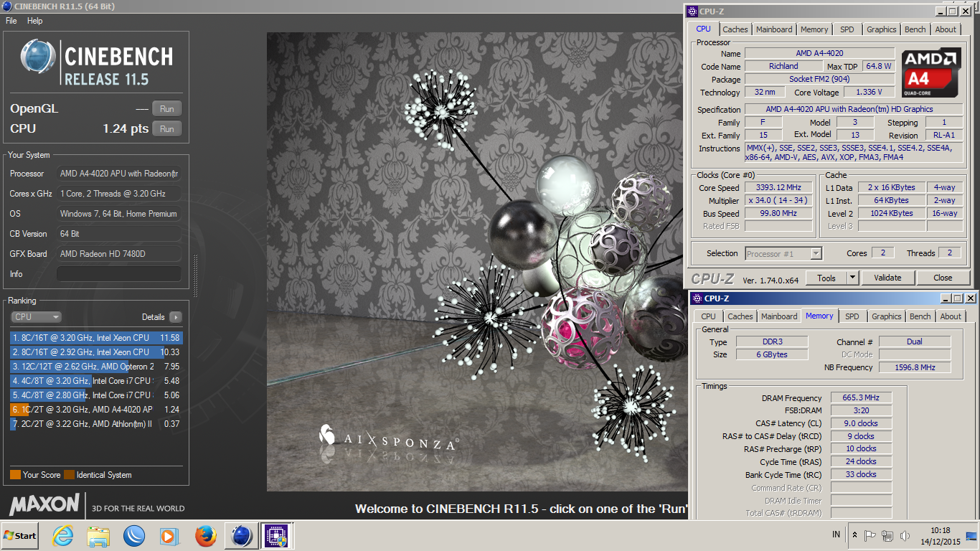Click the Validate button
The height and width of the screenshot is (551, 980).
pos(887,278)
